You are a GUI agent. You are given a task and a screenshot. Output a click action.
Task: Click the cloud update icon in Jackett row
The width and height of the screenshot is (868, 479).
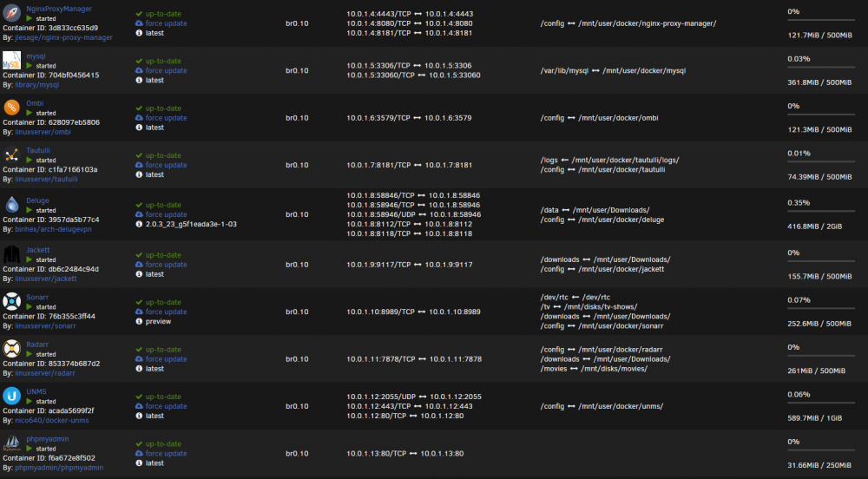click(x=139, y=265)
